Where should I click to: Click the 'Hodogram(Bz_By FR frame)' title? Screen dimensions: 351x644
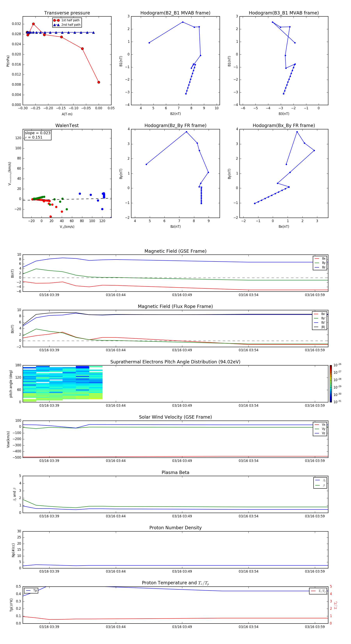click(x=175, y=125)
